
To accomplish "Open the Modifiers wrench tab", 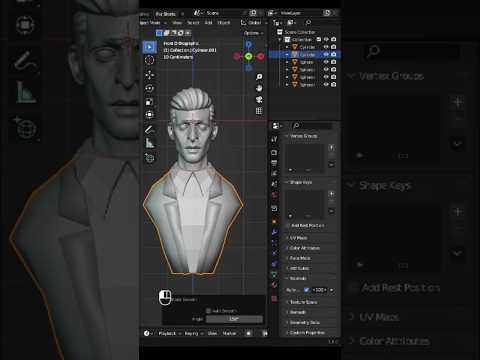I will point(274,232).
